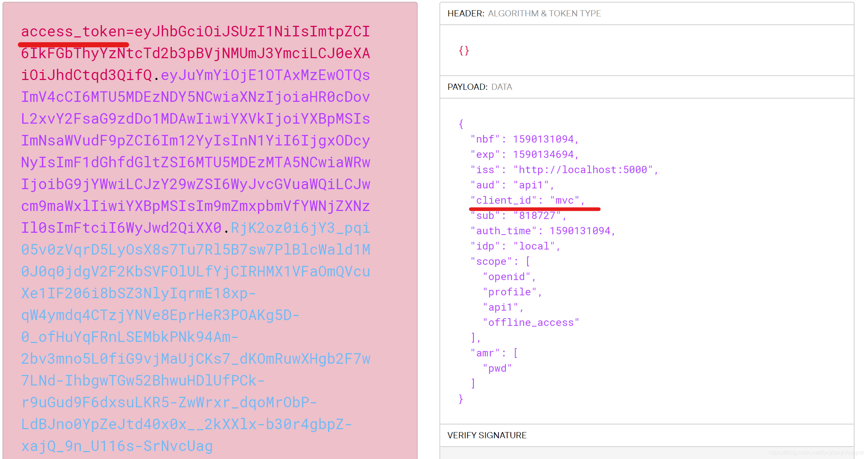Click the offline_access scope entry
Image resolution: width=868 pixels, height=459 pixels.
530,322
